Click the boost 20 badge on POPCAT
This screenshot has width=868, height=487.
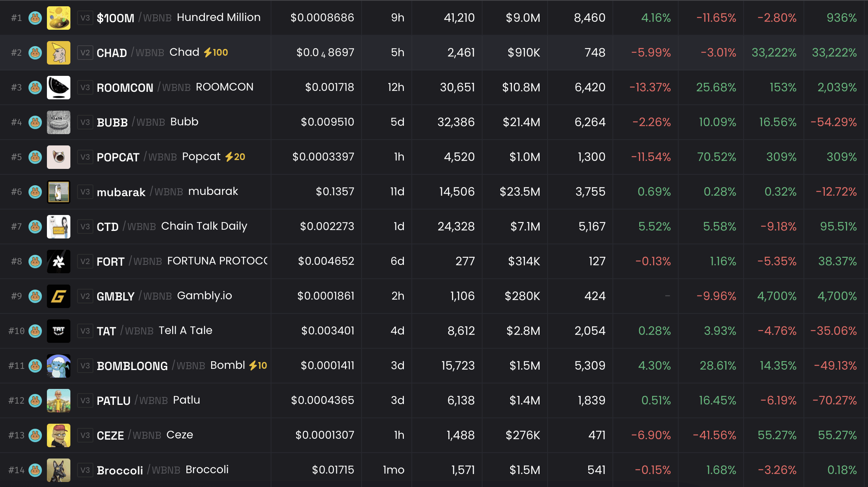[x=235, y=157]
